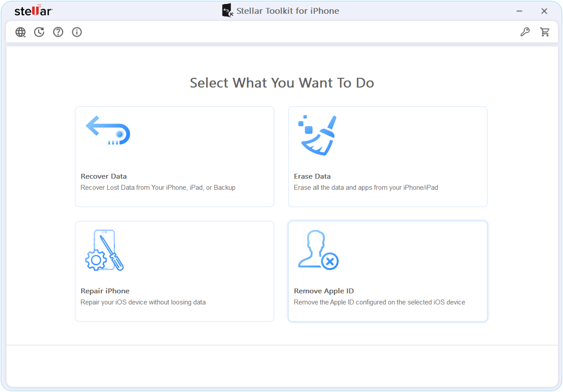Check for software updates
The image size is (563, 392).
tap(39, 32)
